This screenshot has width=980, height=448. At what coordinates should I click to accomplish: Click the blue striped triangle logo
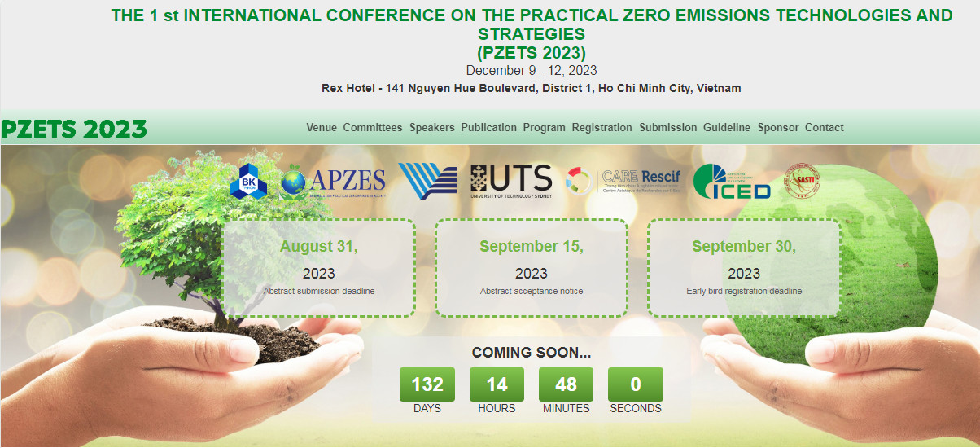pyautogui.click(x=427, y=181)
